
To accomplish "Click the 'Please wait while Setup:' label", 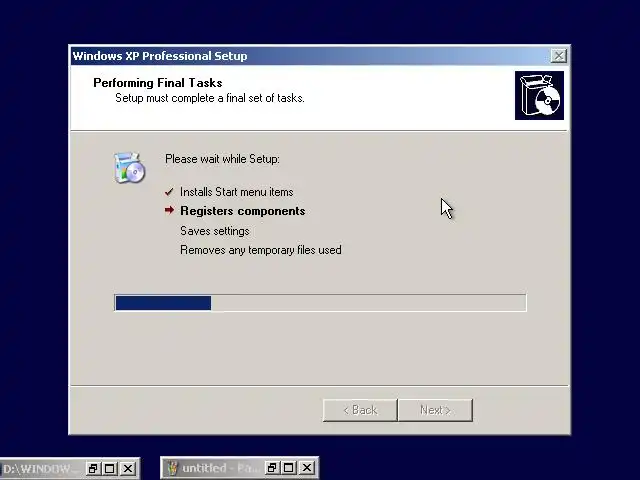I will click(222, 159).
